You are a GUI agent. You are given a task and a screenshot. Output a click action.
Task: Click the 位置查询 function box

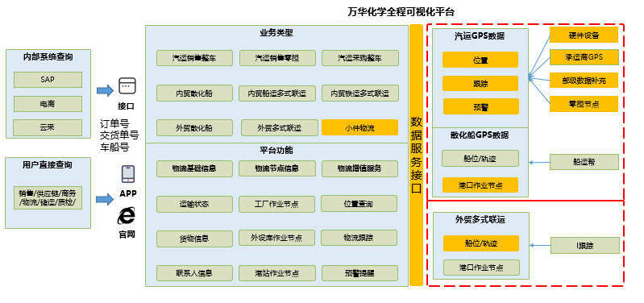pyautogui.click(x=359, y=204)
